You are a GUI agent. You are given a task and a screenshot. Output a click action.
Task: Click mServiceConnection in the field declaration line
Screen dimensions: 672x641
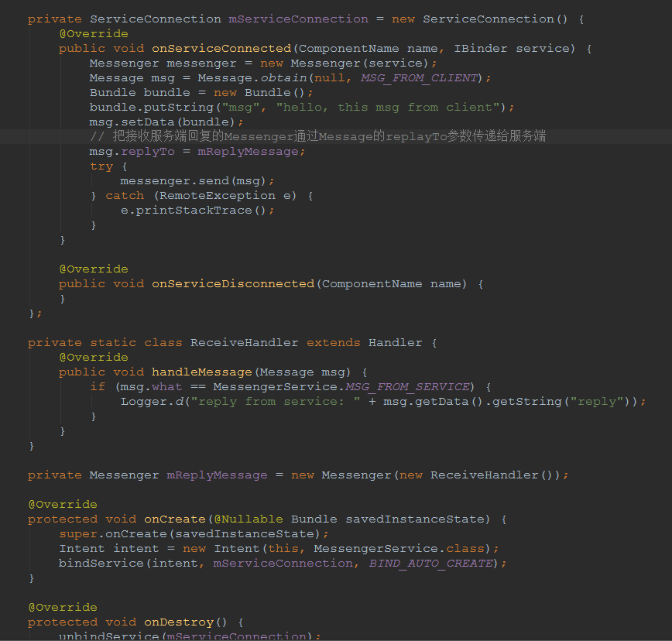[x=298, y=19]
